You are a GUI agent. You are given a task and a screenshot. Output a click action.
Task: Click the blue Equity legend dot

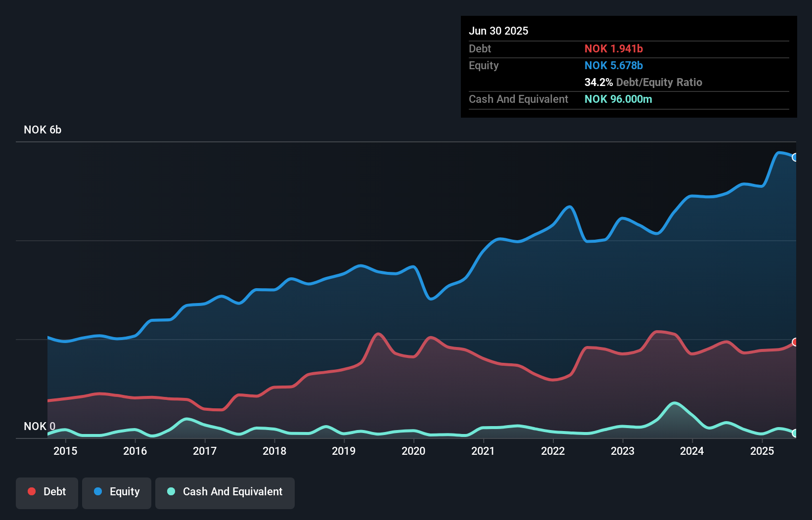pos(98,491)
